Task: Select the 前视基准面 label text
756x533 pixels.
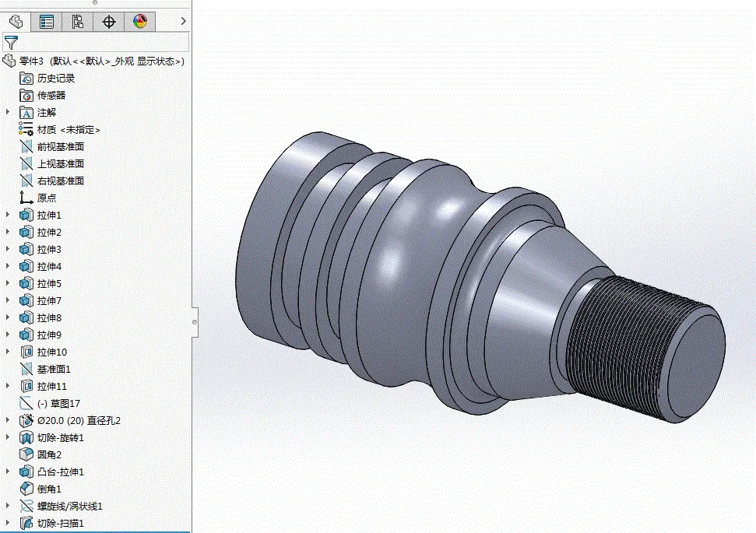Action: pyautogui.click(x=61, y=146)
